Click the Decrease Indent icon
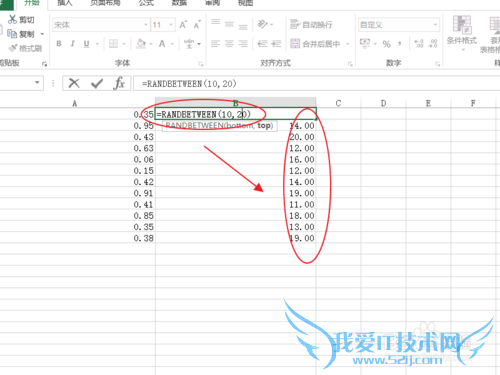This screenshot has width=500, height=375. tap(263, 44)
